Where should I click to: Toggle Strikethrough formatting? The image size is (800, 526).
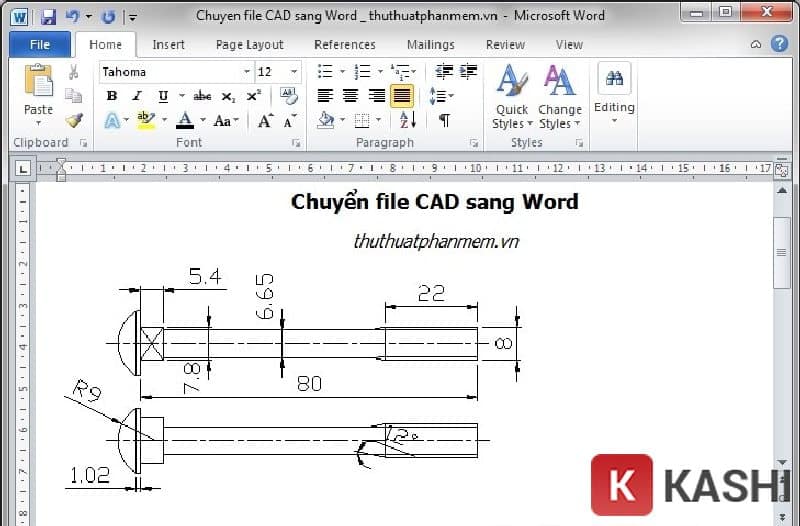tap(202, 96)
